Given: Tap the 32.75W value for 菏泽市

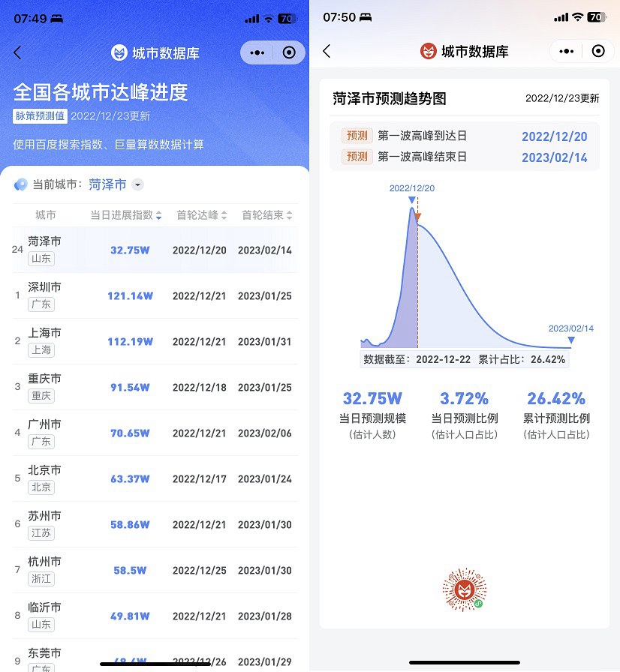Looking at the screenshot, I should pos(131,249).
